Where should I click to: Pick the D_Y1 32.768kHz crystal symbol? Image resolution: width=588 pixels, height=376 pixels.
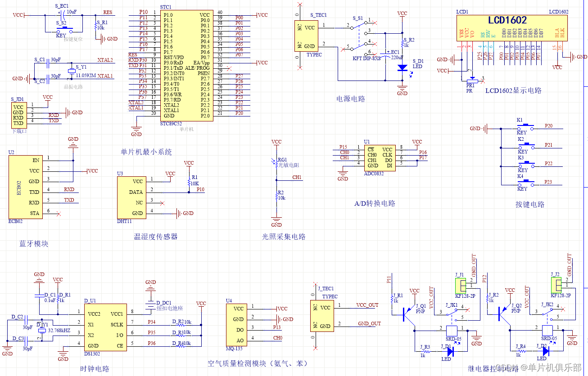coord(41,330)
